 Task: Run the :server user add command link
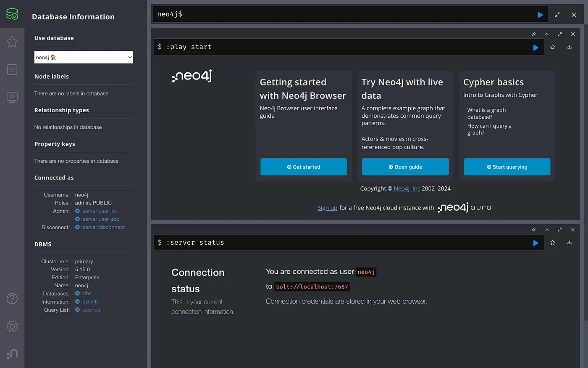[97, 219]
